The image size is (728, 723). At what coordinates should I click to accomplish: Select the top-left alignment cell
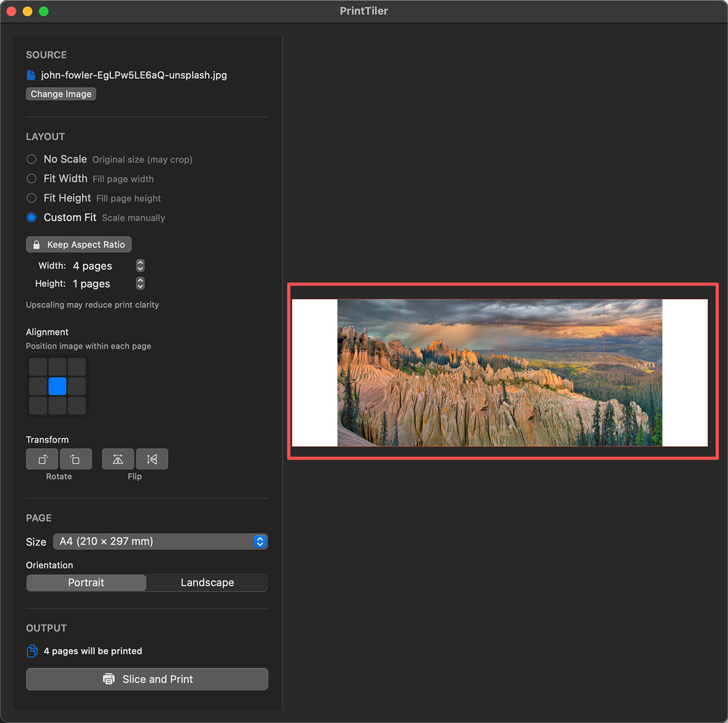coord(38,367)
